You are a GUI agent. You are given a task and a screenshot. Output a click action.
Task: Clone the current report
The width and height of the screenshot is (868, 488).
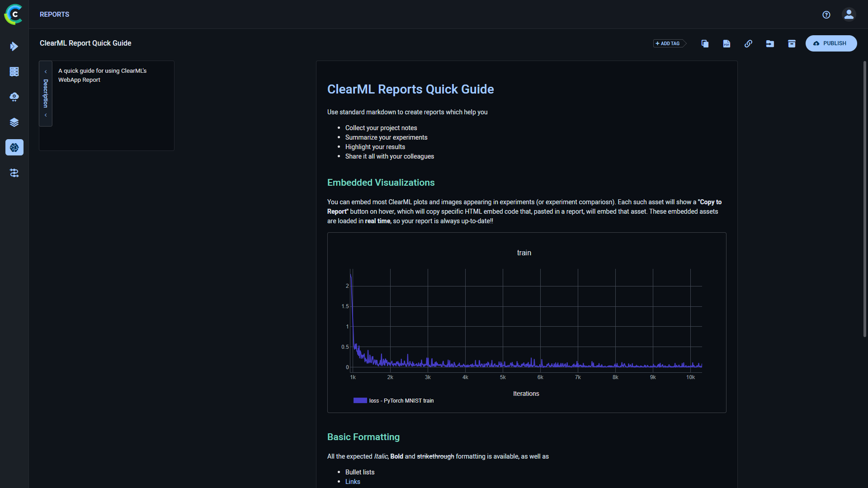coord(705,43)
